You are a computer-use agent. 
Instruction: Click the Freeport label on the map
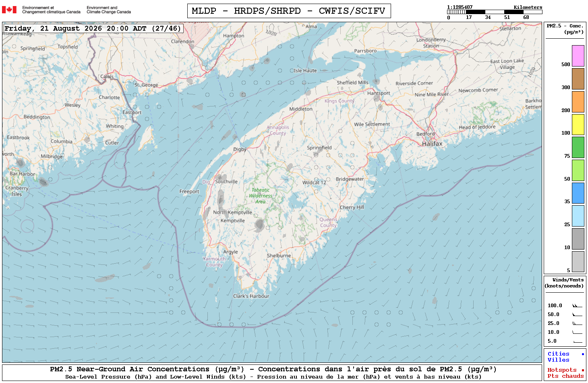click(189, 191)
